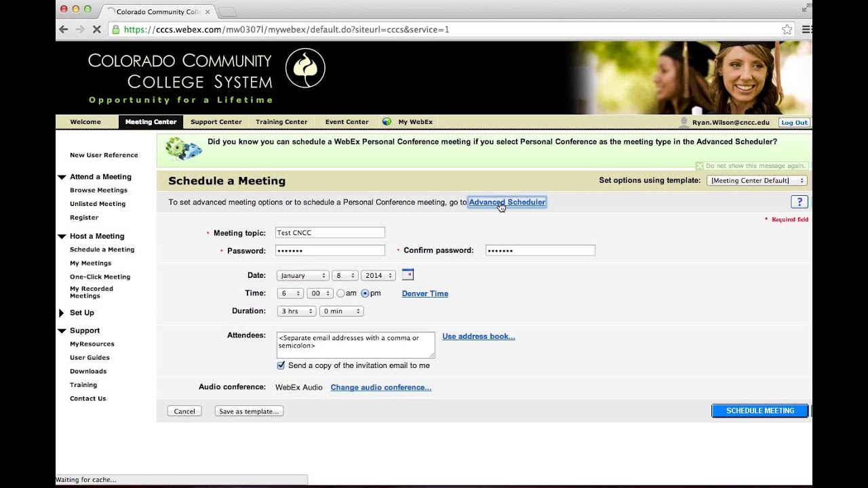Click the blue help question mark icon
Viewport: 868px width, 488px height.
click(x=799, y=202)
